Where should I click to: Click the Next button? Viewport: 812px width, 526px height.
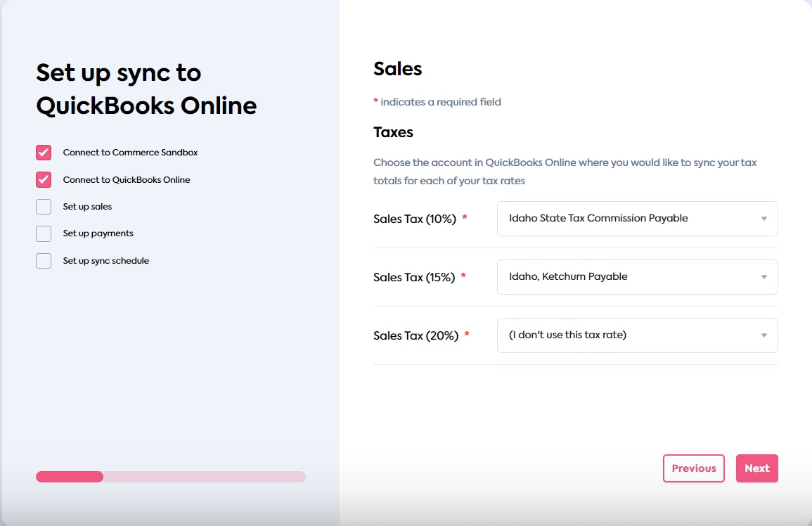click(x=756, y=468)
